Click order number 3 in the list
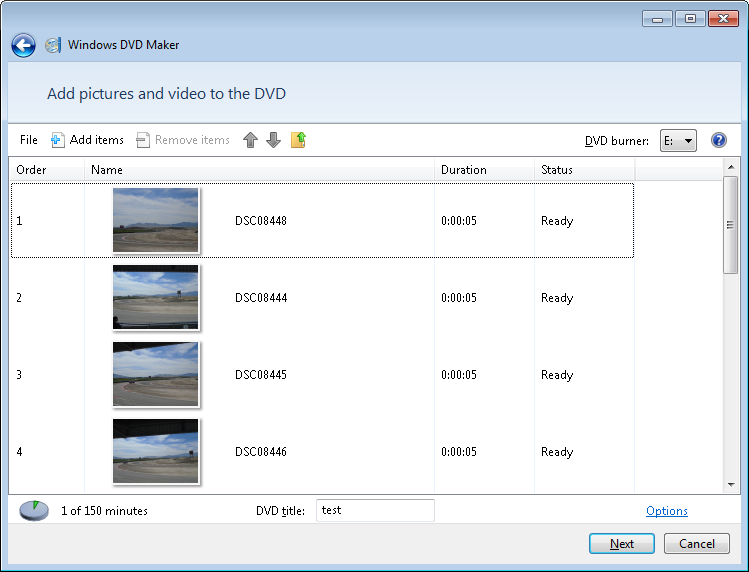 pos(19,375)
